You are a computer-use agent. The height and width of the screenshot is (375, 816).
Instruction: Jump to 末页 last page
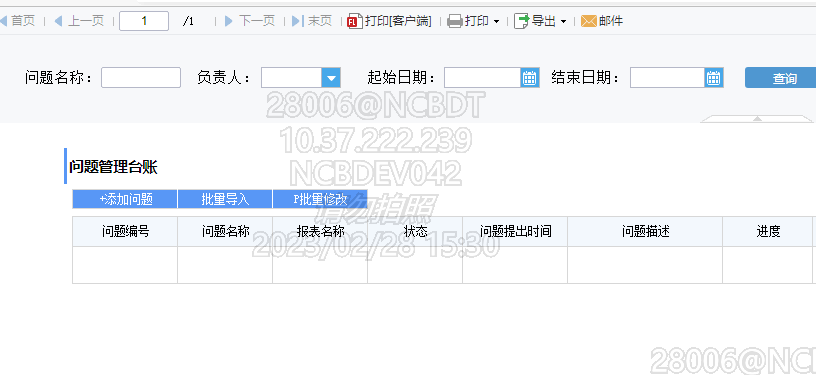(x=312, y=21)
